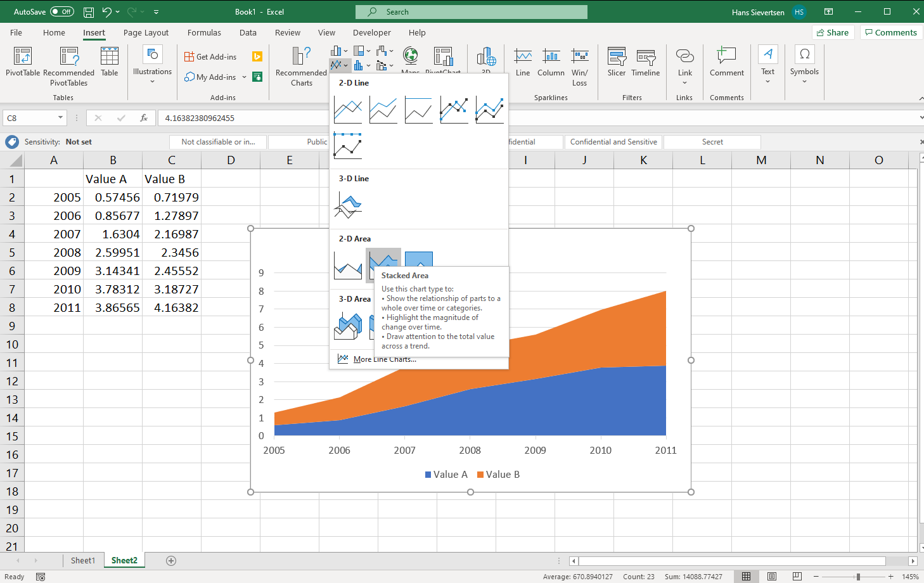Switch to Sheet1 tab
Viewport: 924px width, 583px height.
pos(83,560)
